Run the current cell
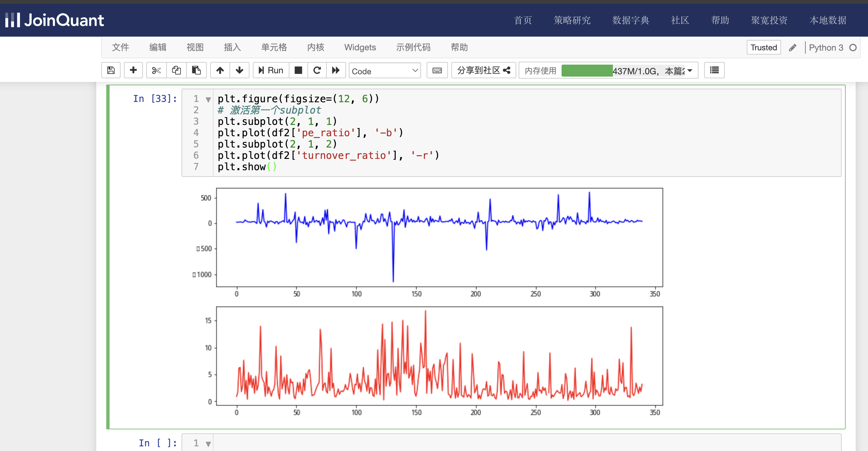Screen dimensions: 868x451 tap(271, 70)
